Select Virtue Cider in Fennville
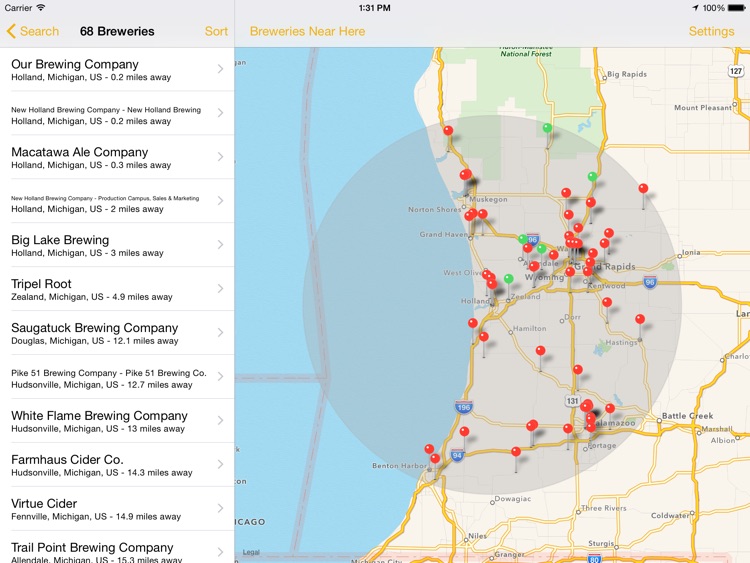750x563 pixels. tap(117, 509)
